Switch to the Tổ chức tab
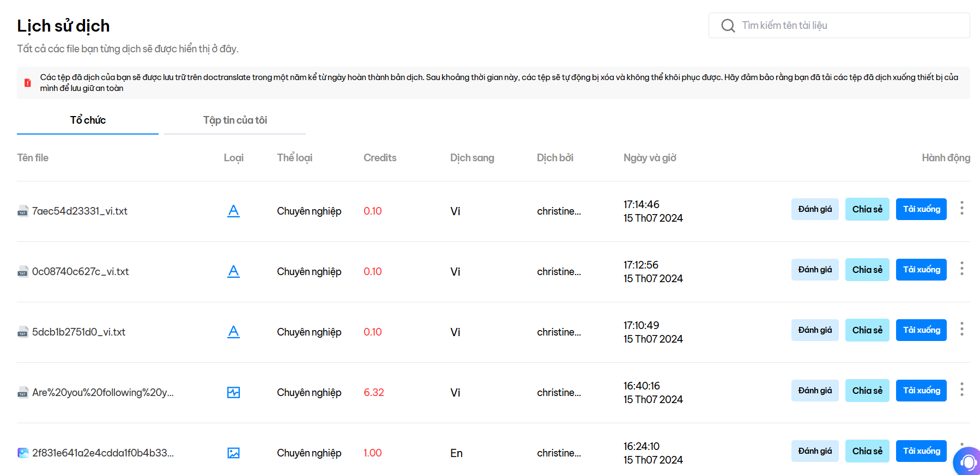Image resolution: width=980 pixels, height=475 pixels. [x=88, y=120]
